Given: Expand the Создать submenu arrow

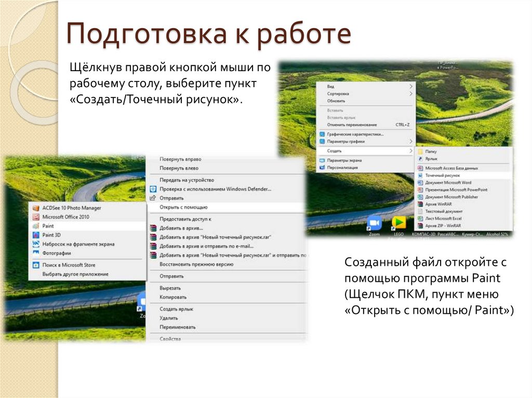Looking at the screenshot, I should pyautogui.click(x=410, y=151).
